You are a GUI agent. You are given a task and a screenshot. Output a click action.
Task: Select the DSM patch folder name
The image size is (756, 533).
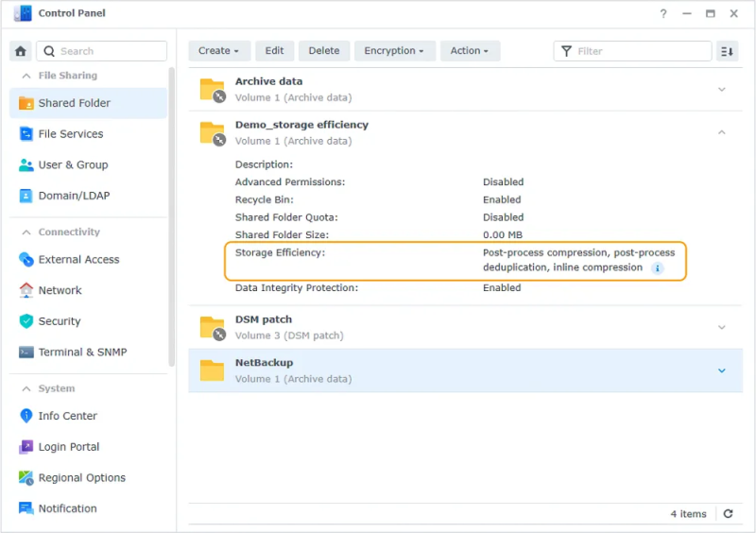tap(264, 319)
